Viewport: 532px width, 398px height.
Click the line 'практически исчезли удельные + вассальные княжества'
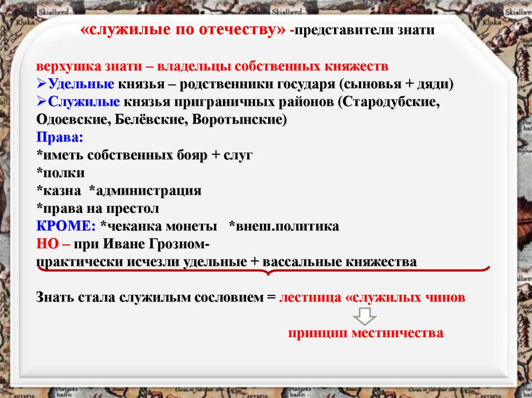pyautogui.click(x=227, y=262)
